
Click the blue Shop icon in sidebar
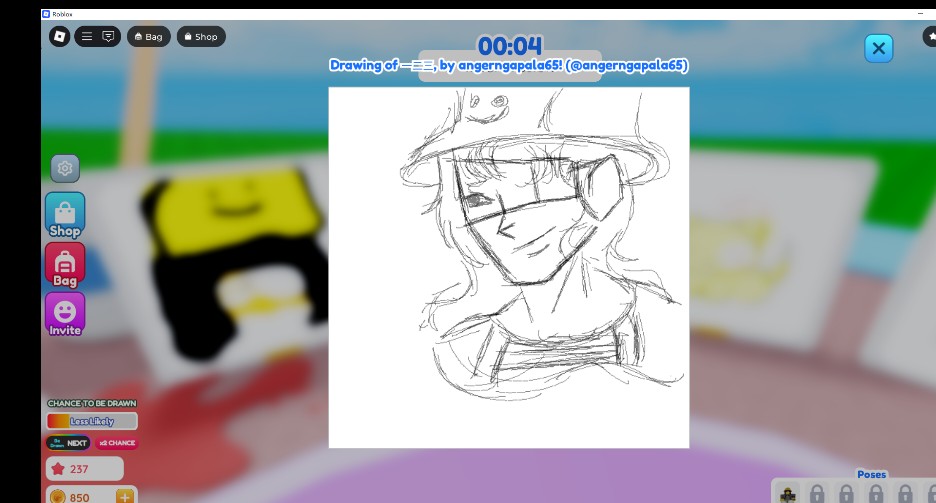pyautogui.click(x=65, y=214)
